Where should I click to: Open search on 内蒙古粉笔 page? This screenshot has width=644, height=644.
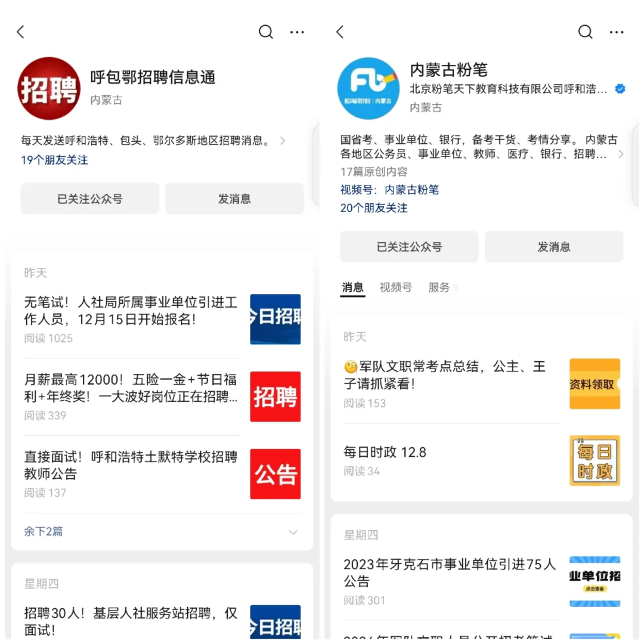click(x=586, y=32)
